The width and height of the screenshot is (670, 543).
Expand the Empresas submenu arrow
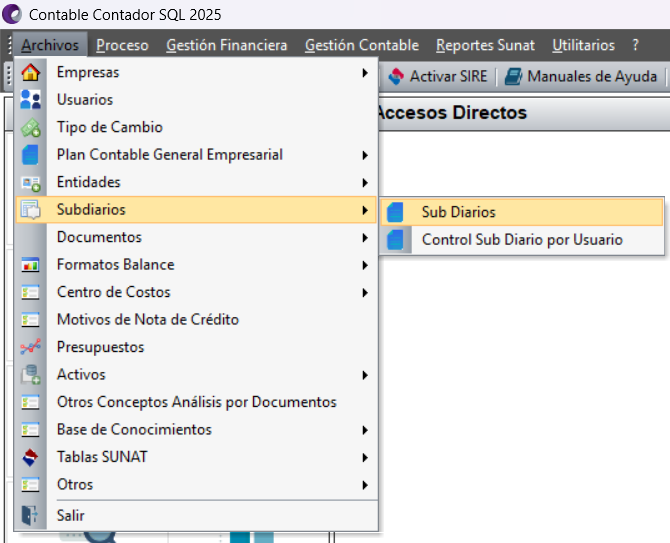[x=365, y=73]
